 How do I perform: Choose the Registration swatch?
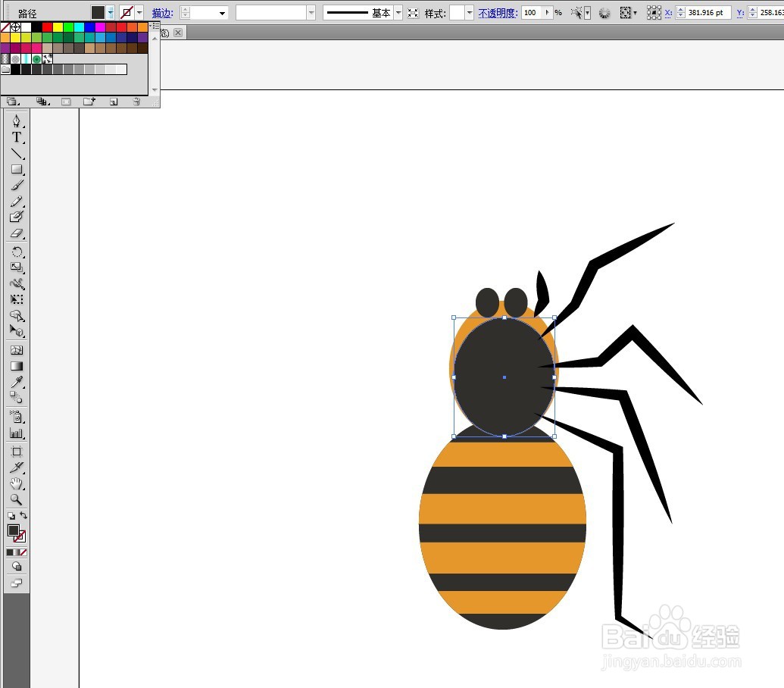pos(15,27)
